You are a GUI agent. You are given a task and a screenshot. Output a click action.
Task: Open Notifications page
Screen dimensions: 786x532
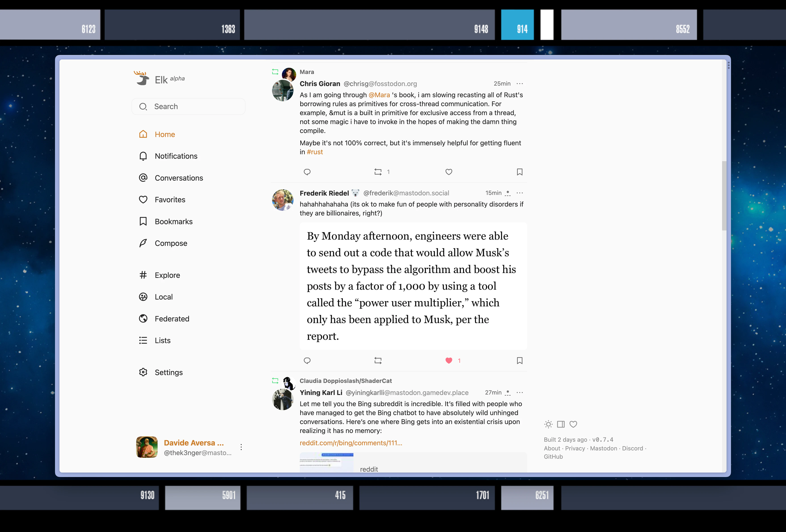168,156
